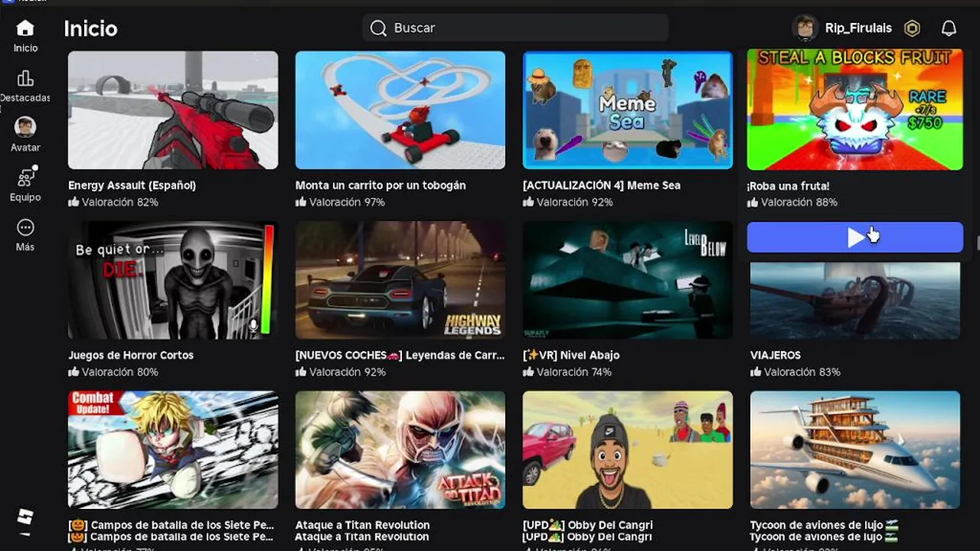Open Monta un carrito por un tobogán thumbnail

tap(400, 110)
